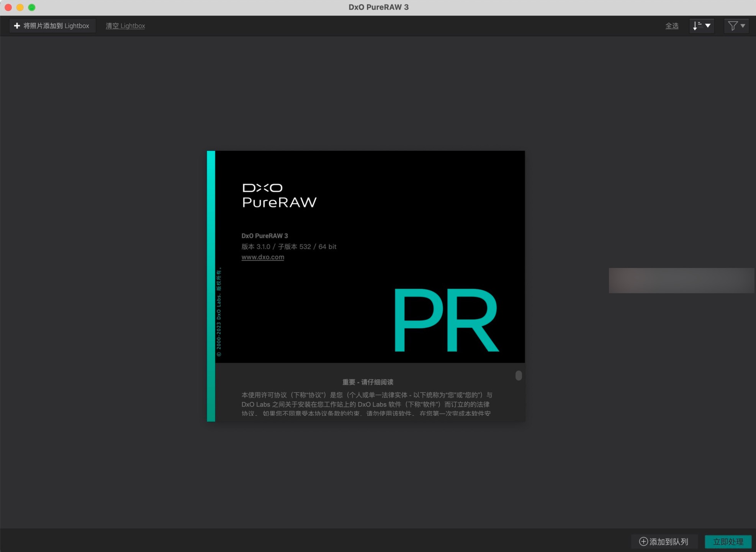Click the heading 重要 - 请仔细阅读
The width and height of the screenshot is (756, 552).
(x=368, y=382)
